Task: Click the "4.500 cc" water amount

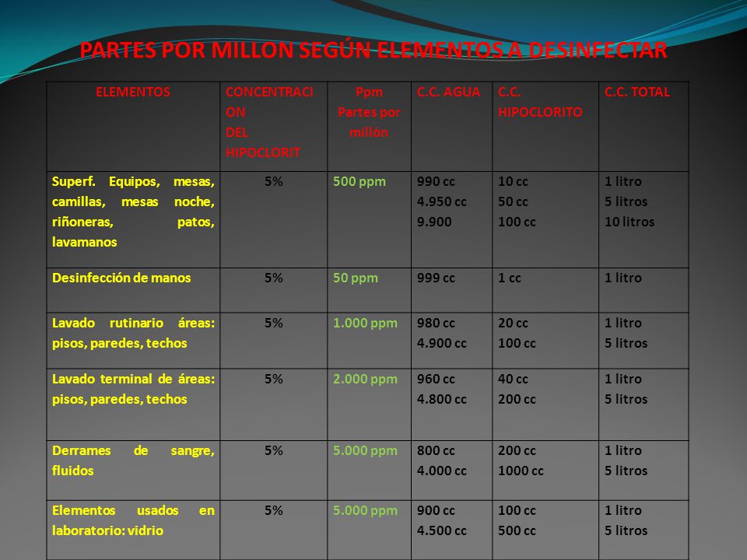Action: [442, 531]
